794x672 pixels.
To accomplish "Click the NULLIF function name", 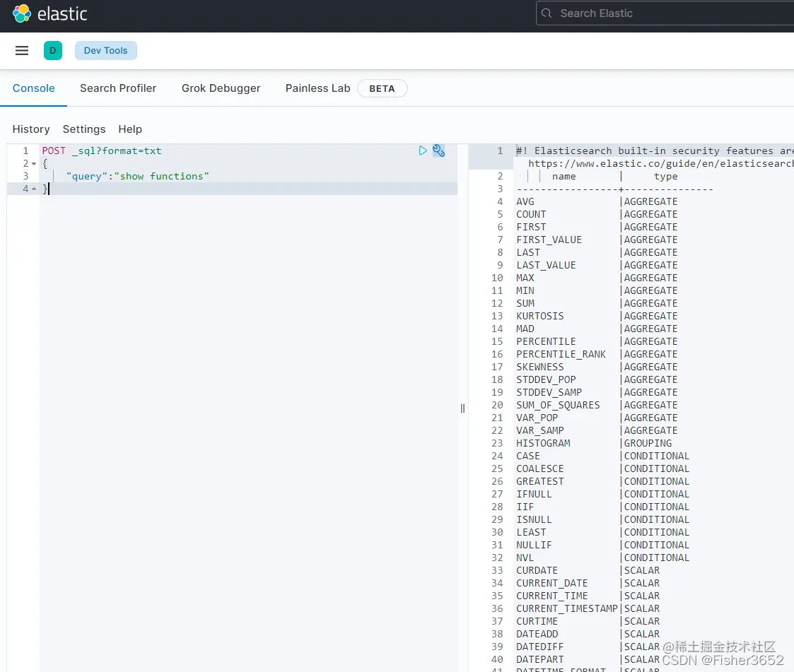I will point(534,545).
